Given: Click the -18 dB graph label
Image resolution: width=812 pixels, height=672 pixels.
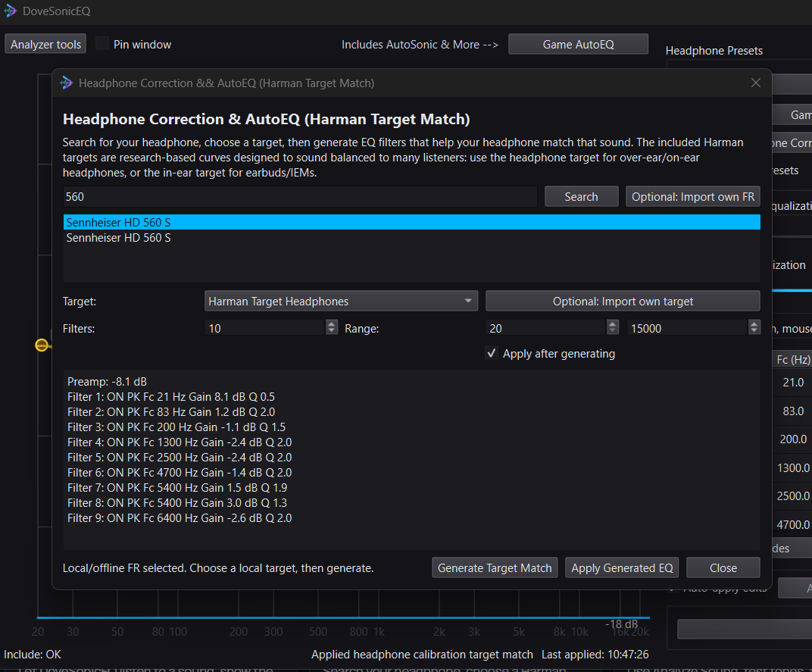Looking at the screenshot, I should click(621, 624).
